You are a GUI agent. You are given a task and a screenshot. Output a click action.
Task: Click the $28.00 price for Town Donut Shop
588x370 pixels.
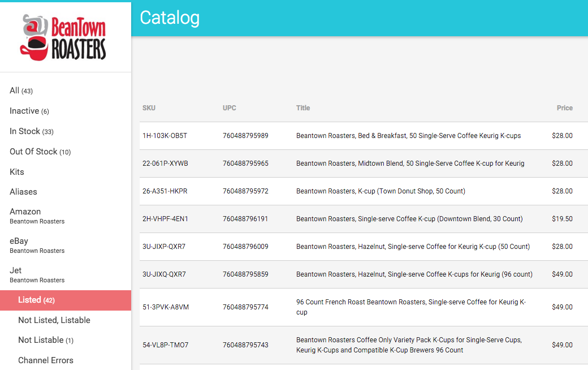click(562, 191)
